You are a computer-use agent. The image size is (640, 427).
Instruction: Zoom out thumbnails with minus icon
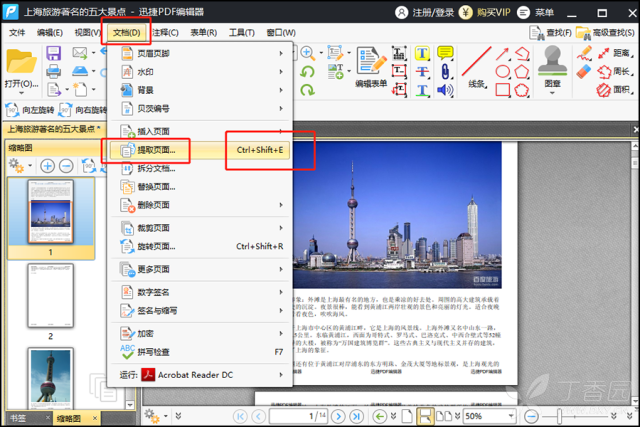pyautogui.click(x=66, y=166)
